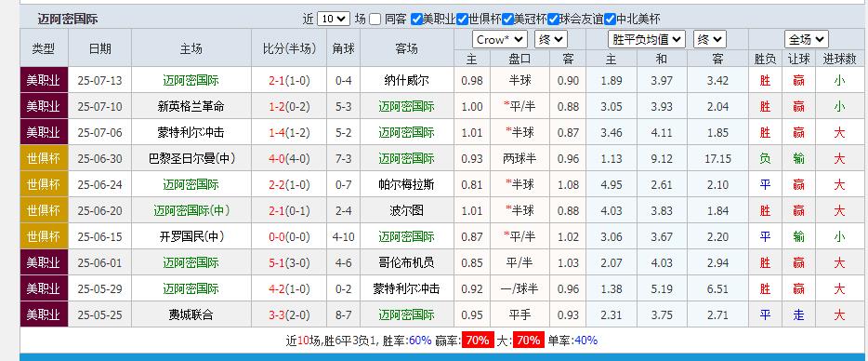
Task: Open 费城联合 team link
Action: [191, 315]
